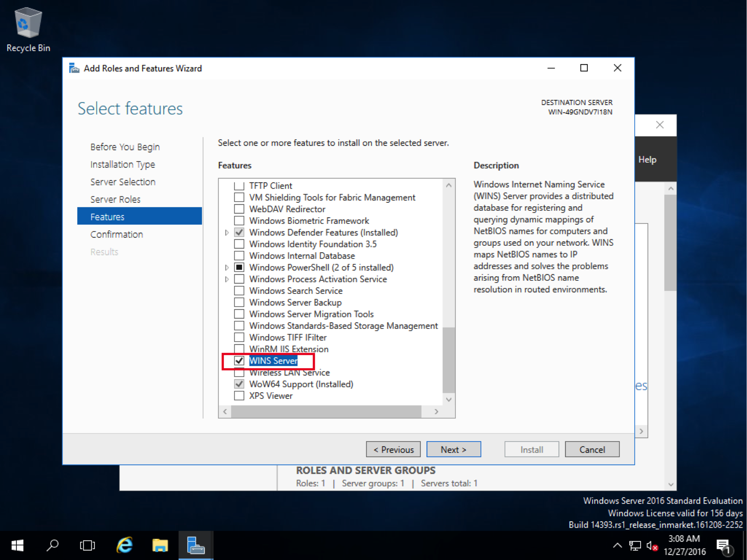This screenshot has height=560, width=747.
Task: Show hidden system tray icons
Action: point(617,545)
